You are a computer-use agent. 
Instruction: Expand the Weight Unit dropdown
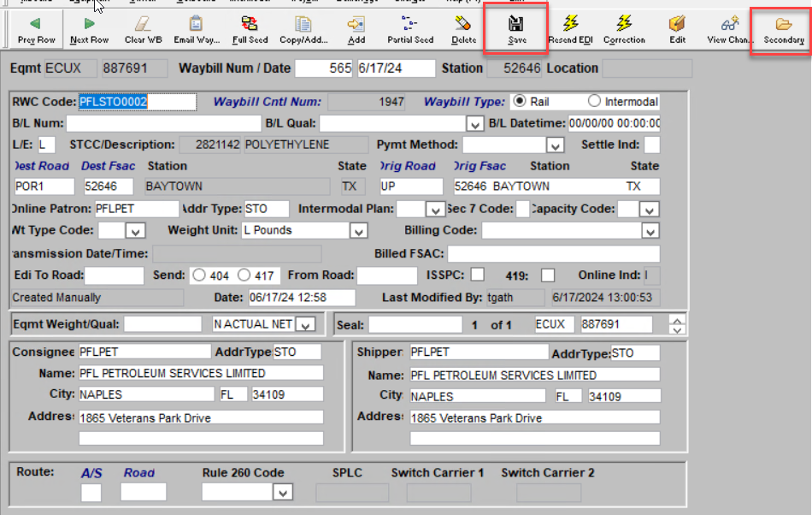point(359,231)
